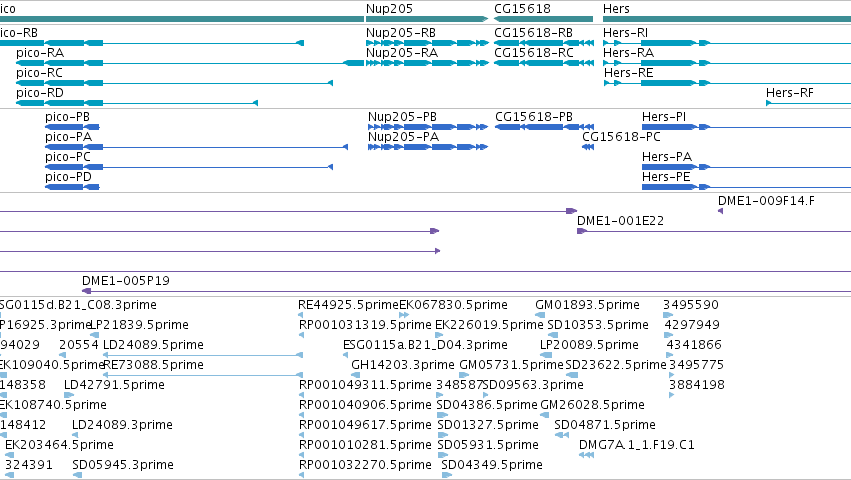Open the Hers-PI protein label

pyautogui.click(x=664, y=117)
